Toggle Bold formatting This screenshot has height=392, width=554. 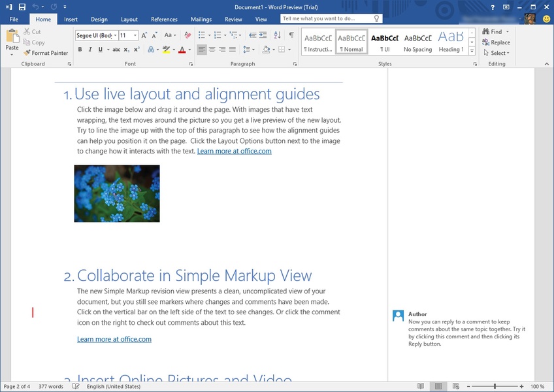(80, 50)
